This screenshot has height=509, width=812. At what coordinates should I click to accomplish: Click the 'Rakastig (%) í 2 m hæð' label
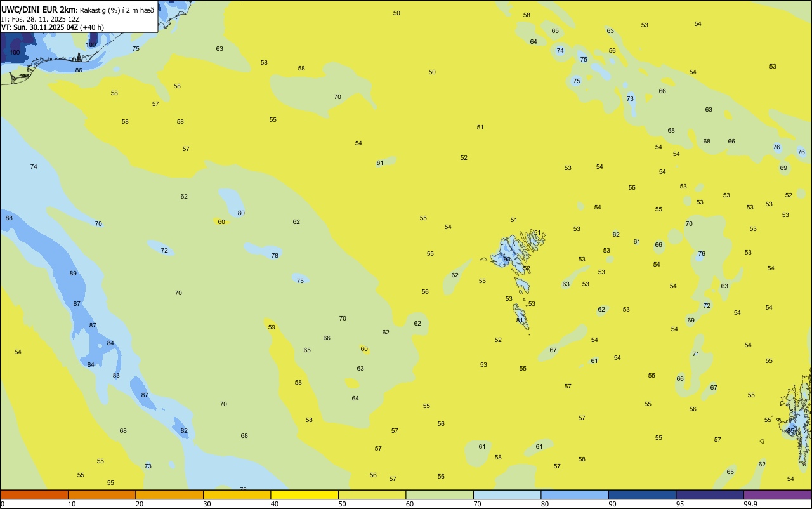(x=117, y=10)
